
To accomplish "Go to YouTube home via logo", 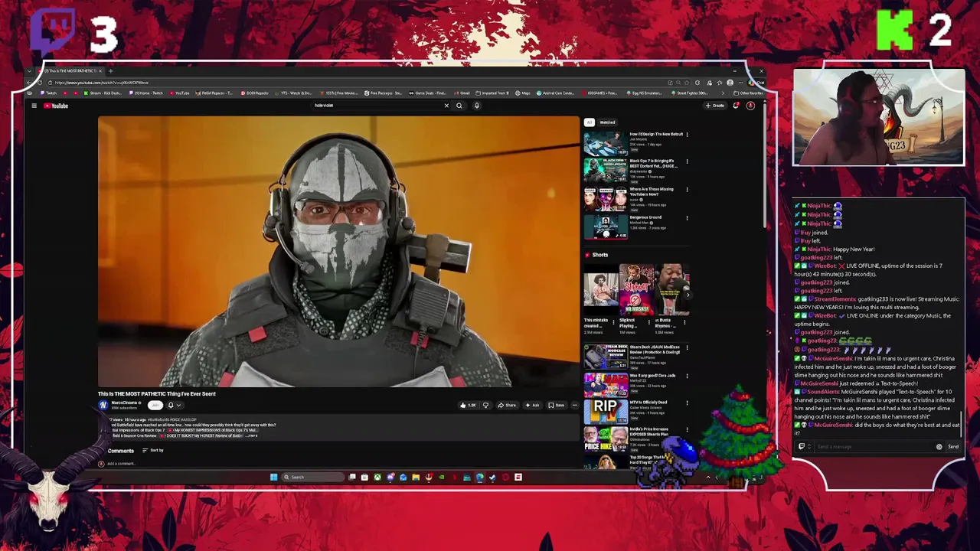I will [56, 106].
